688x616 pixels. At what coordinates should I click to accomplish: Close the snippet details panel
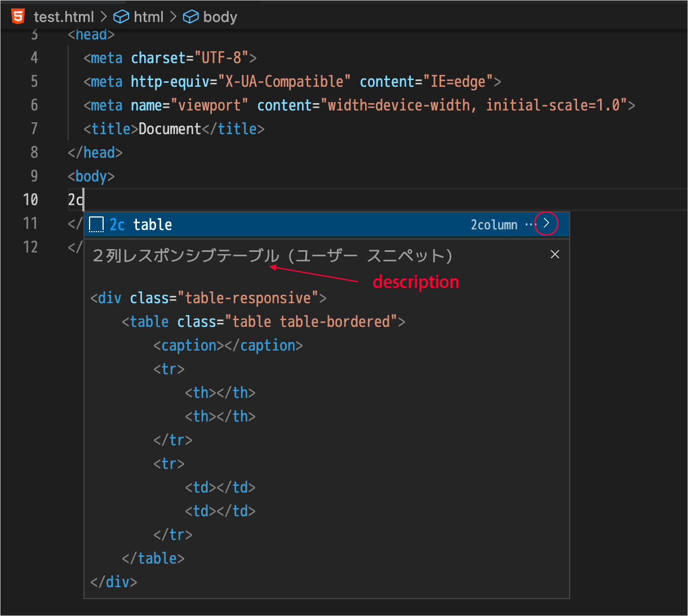[554, 255]
